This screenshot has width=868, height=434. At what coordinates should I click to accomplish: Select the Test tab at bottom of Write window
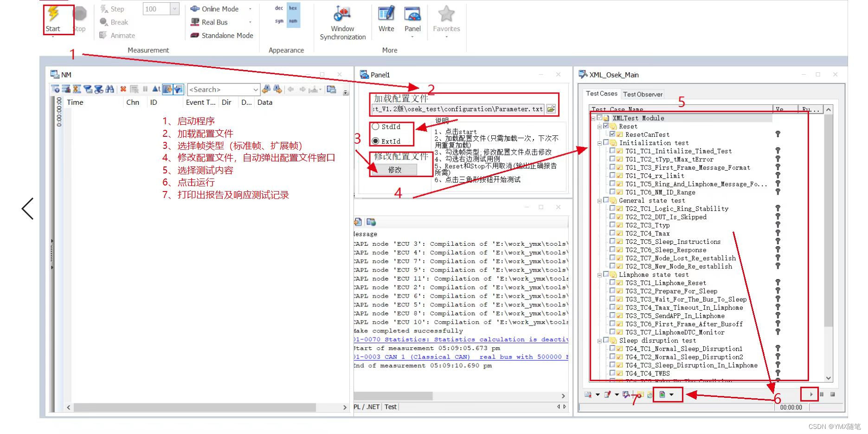(x=390, y=406)
